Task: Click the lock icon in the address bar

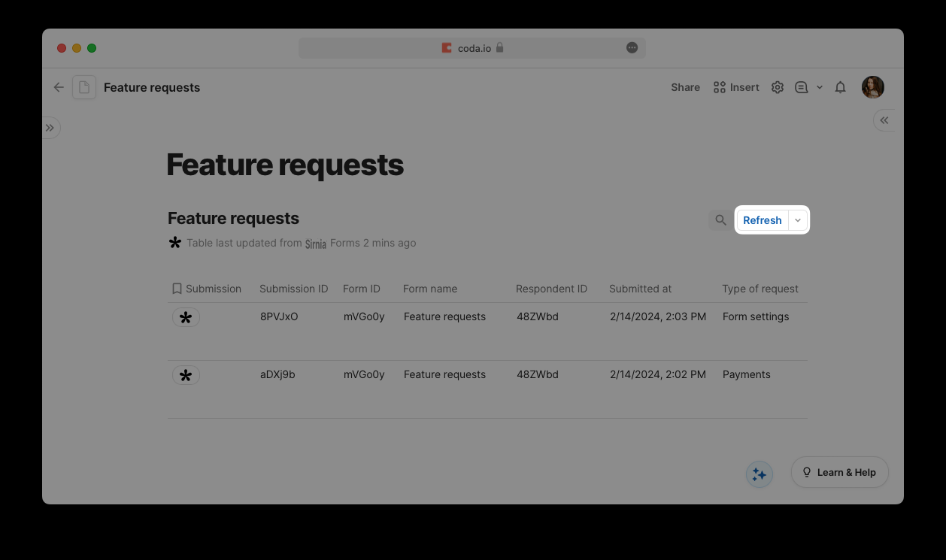Action: click(x=499, y=48)
